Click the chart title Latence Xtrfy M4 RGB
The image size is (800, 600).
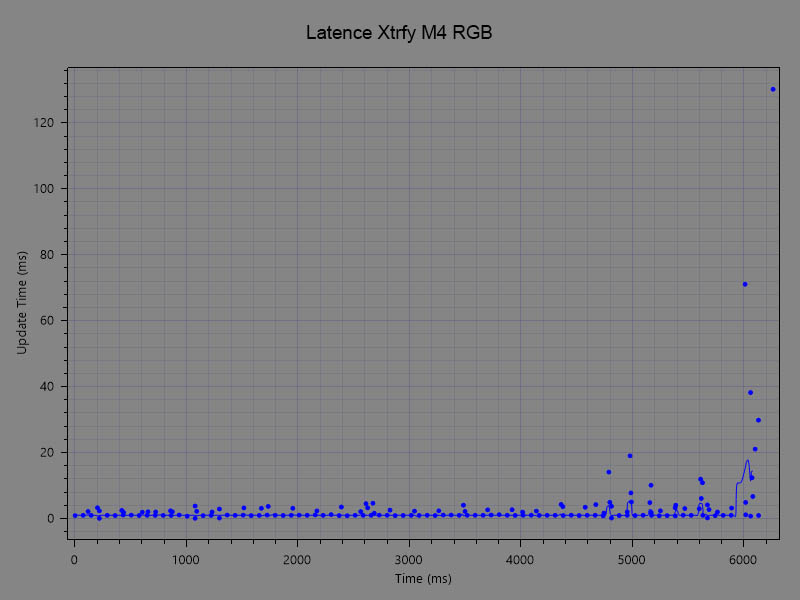point(399,33)
